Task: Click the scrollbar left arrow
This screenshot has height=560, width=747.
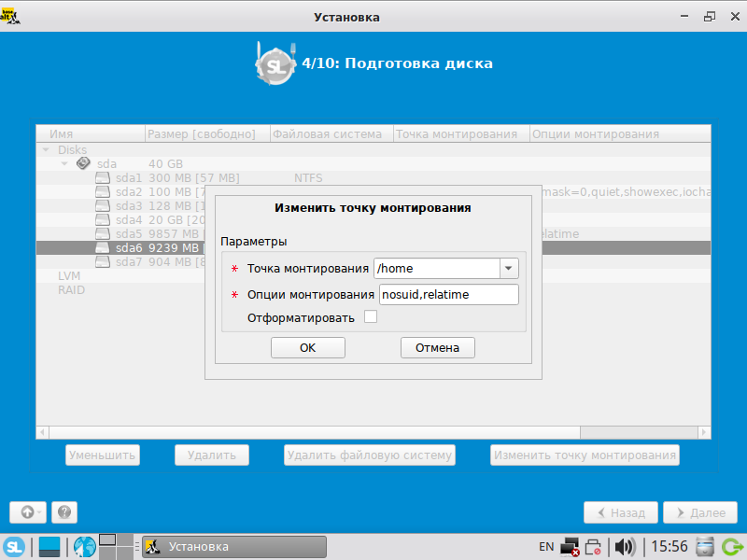Action: [42, 432]
